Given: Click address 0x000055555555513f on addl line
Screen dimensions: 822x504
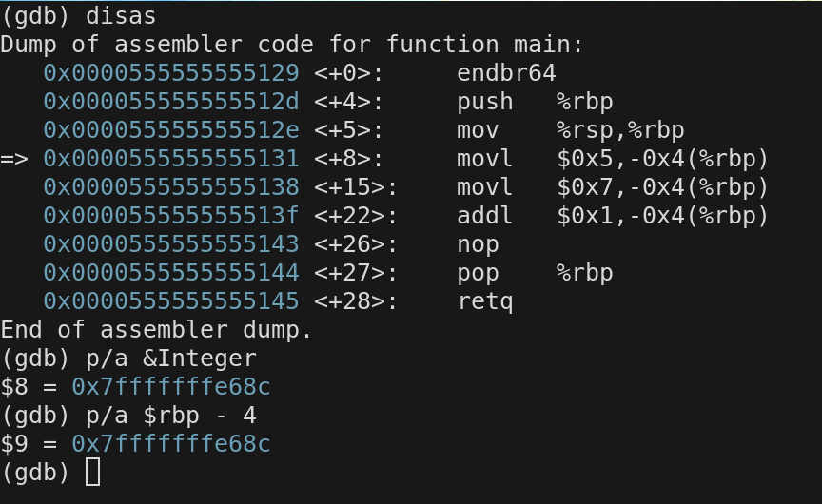Looking at the screenshot, I should click(171, 216).
